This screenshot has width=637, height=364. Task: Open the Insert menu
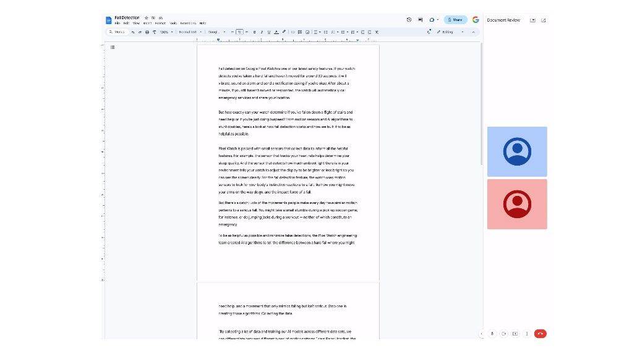click(x=147, y=23)
